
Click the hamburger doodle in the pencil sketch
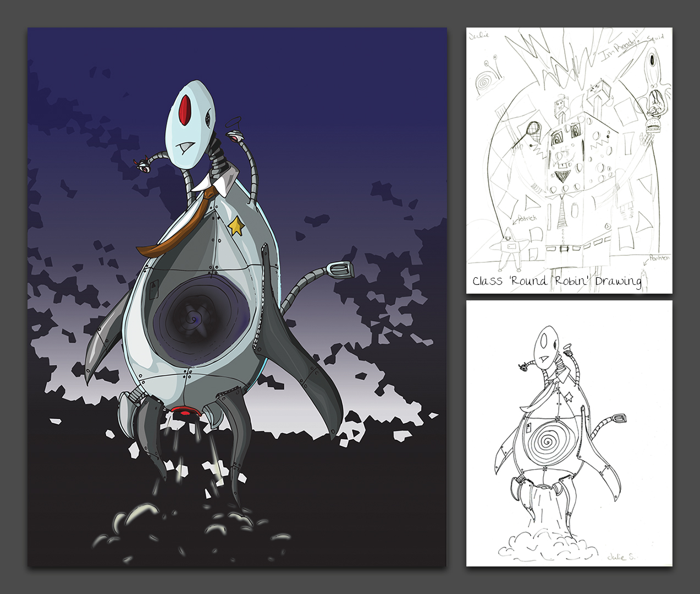(652, 125)
